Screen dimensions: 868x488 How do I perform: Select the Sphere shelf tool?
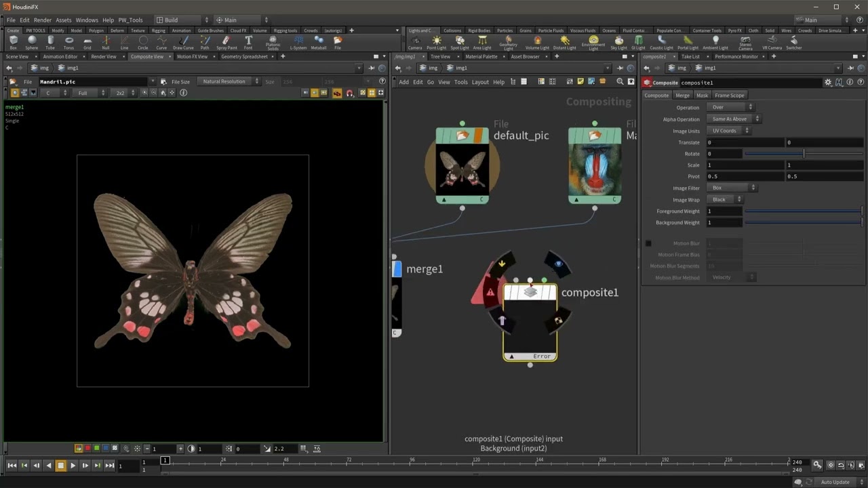pyautogui.click(x=32, y=43)
